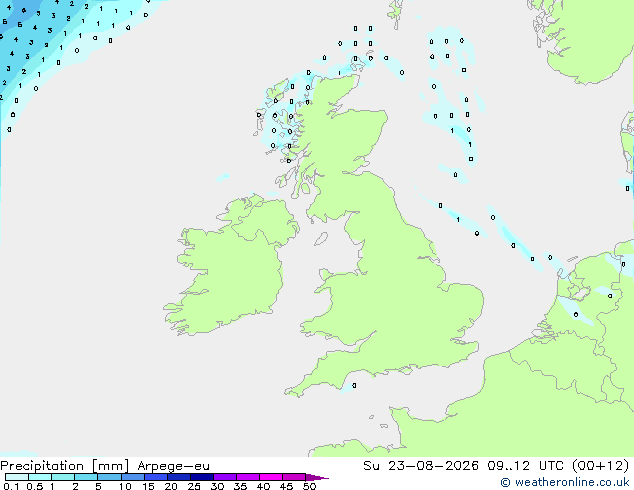
Task: Click the Norway landmass in the corner
Action: tap(586, 38)
